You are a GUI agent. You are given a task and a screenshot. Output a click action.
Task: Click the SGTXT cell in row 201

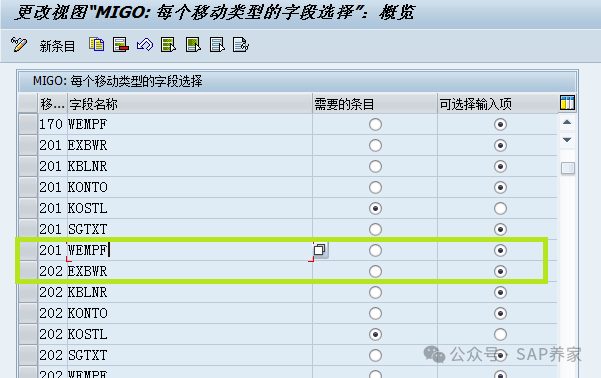(x=190, y=229)
